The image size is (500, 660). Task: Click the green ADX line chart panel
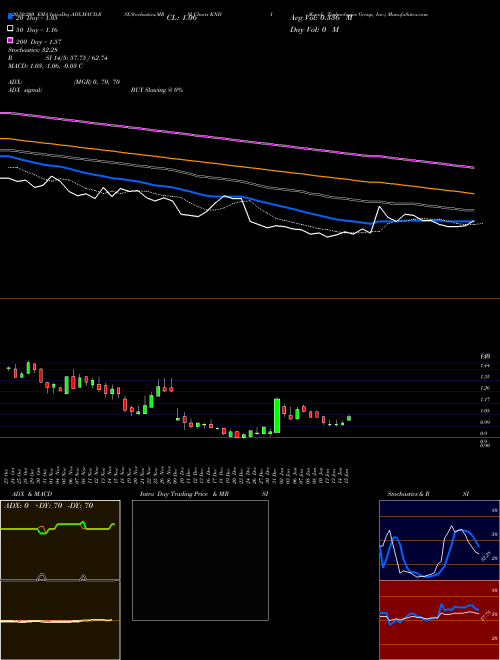pos(60,540)
